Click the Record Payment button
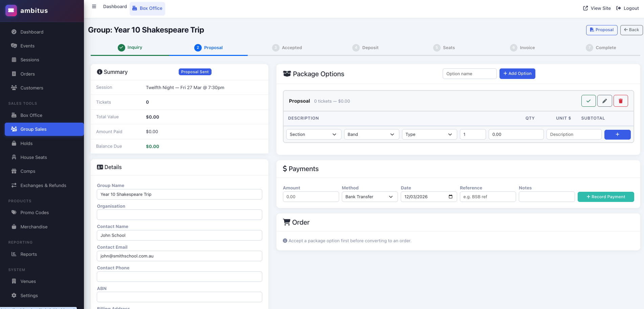The image size is (644, 309). pyautogui.click(x=606, y=197)
